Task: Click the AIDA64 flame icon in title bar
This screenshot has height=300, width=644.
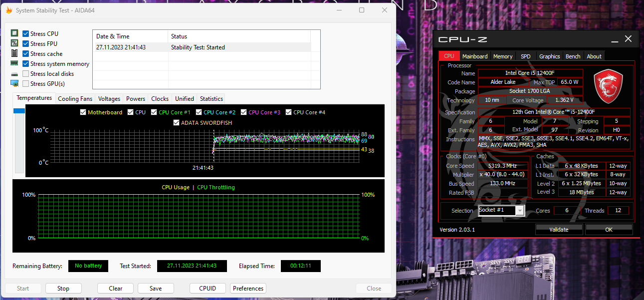Action: (9, 10)
